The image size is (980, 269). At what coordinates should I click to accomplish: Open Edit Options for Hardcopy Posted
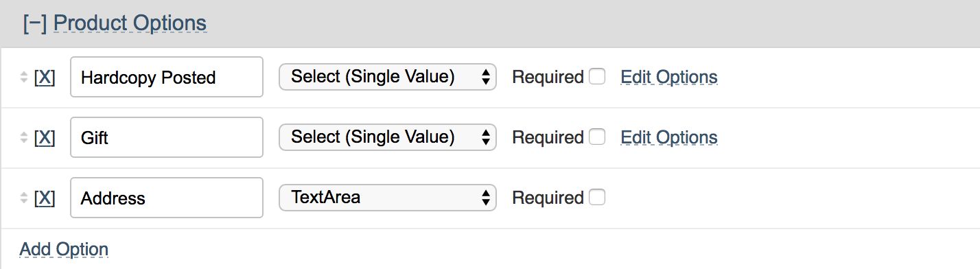(669, 77)
